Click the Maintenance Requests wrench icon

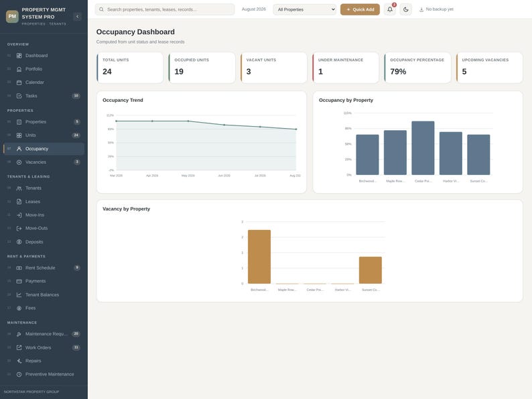pos(19,334)
